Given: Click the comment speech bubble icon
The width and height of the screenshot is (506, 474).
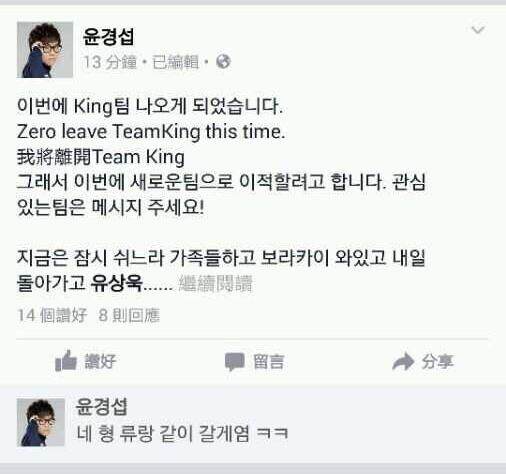Looking at the screenshot, I should [235, 362].
